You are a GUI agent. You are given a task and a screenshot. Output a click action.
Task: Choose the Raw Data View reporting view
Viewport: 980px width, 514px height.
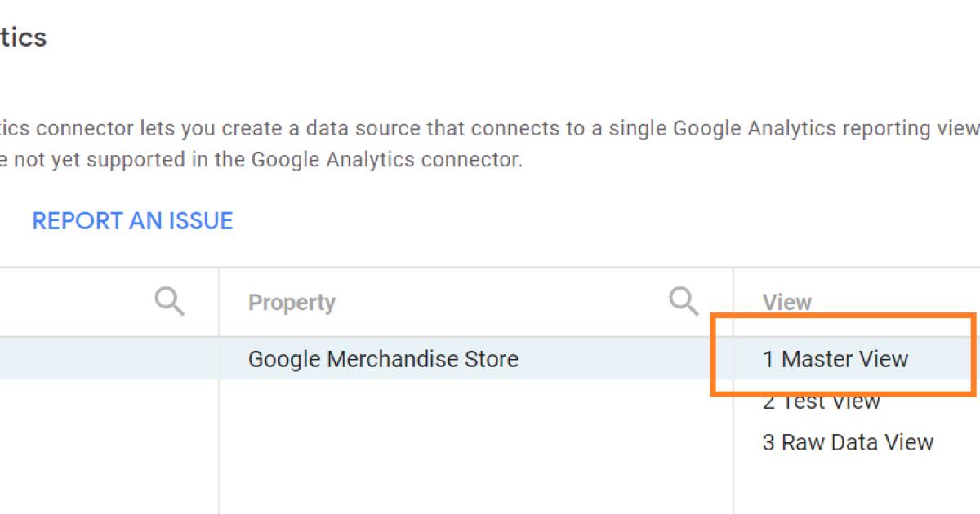pyautogui.click(x=845, y=442)
